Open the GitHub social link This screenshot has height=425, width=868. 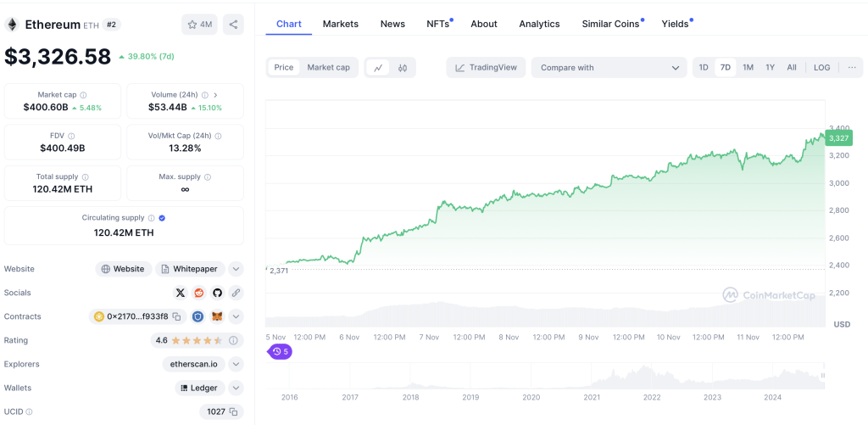217,293
